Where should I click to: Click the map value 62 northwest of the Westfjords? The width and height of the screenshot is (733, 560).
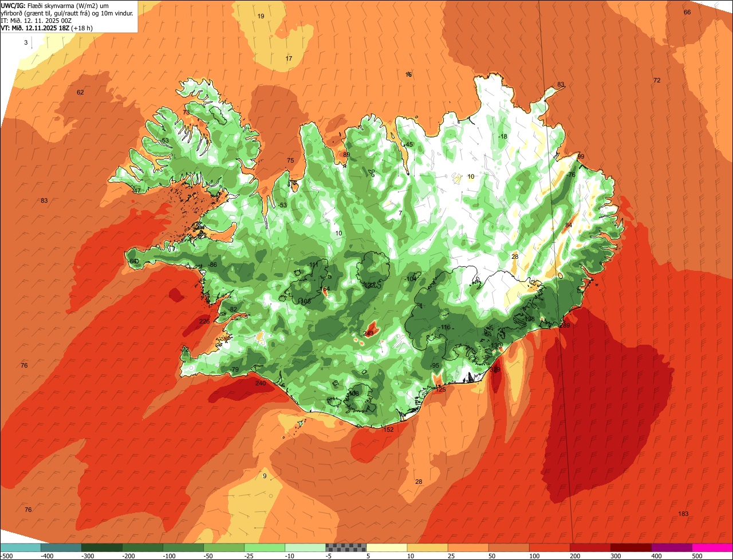click(x=80, y=92)
